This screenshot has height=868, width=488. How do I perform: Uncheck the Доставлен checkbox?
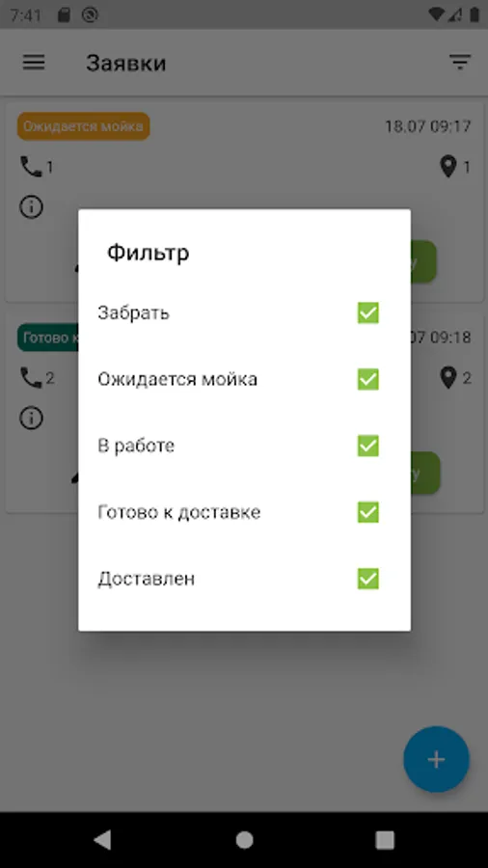click(368, 579)
